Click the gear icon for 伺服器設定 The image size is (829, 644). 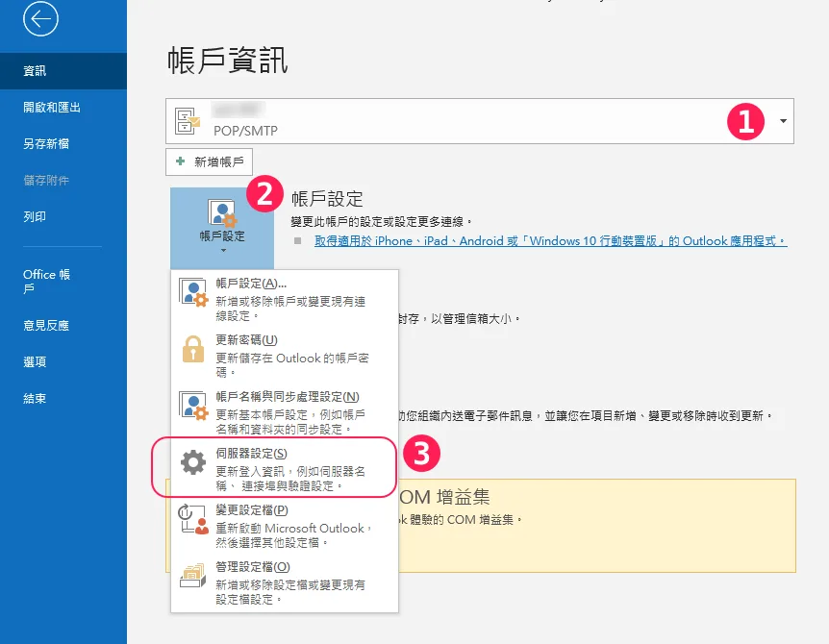pyautogui.click(x=193, y=462)
